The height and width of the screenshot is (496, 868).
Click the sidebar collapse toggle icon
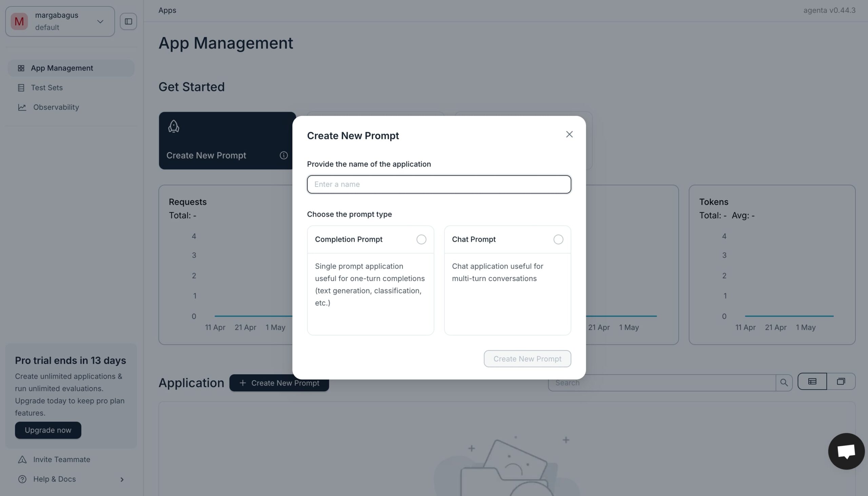(x=128, y=21)
